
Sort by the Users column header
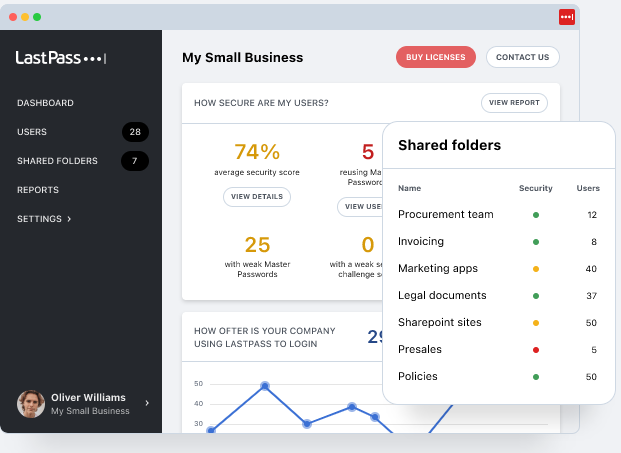pos(588,188)
